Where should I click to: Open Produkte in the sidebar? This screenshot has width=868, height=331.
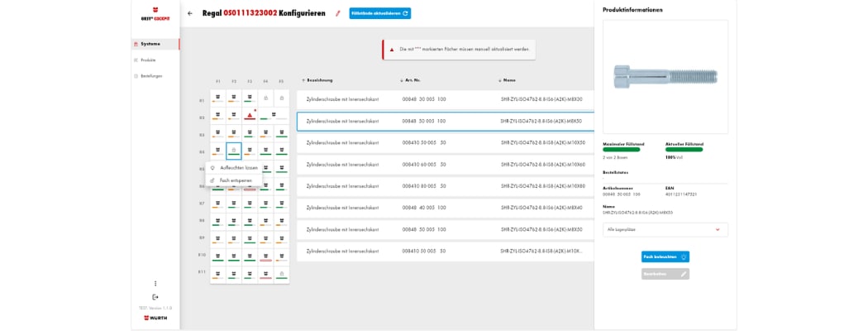[x=148, y=60]
